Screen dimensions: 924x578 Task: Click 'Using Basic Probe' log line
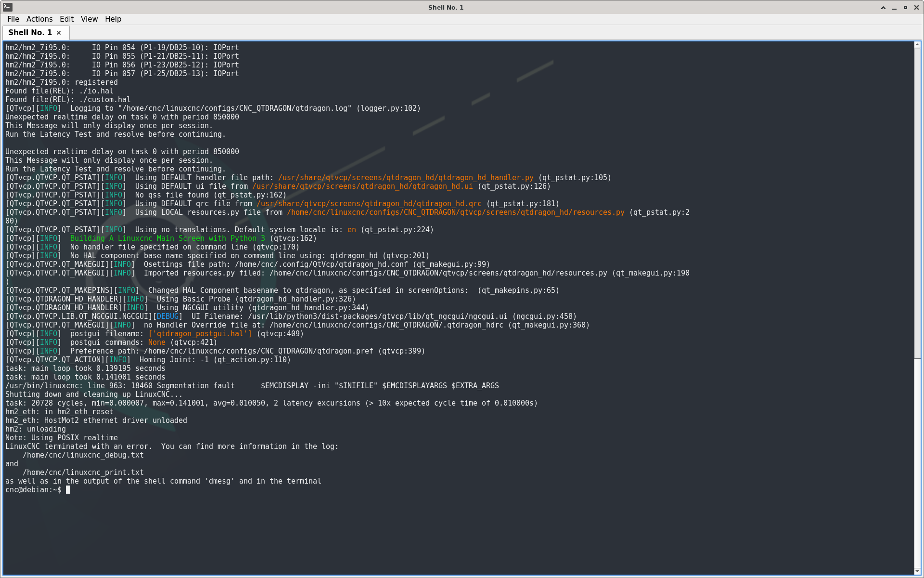pyautogui.click(x=180, y=299)
